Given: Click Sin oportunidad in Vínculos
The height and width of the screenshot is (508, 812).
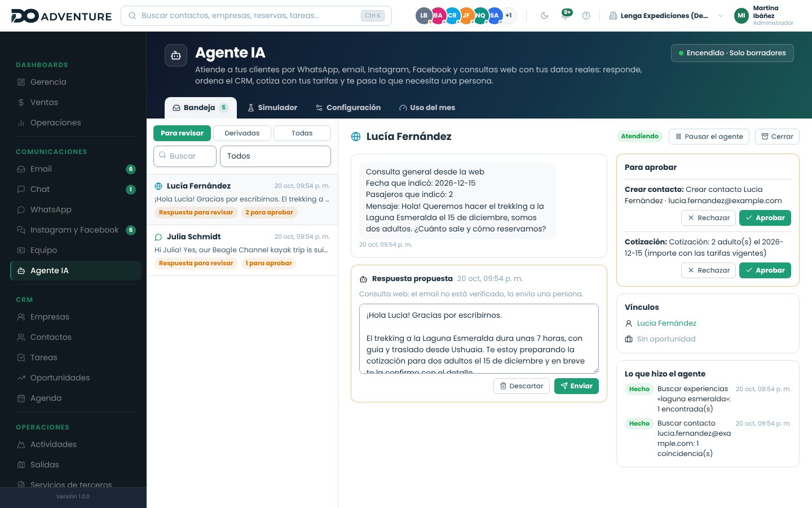Looking at the screenshot, I should [x=666, y=339].
